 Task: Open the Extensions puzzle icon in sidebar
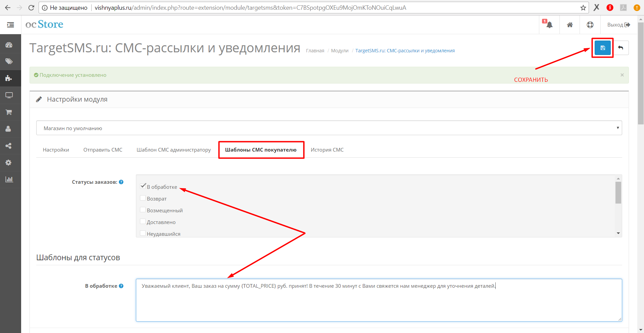(x=9, y=78)
